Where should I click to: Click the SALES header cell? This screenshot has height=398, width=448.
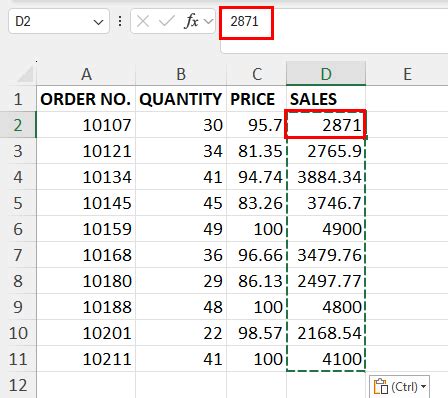[326, 99]
